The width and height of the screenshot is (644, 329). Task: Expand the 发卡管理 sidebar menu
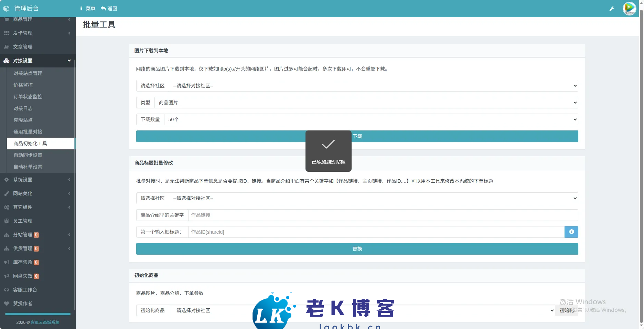[x=37, y=33]
